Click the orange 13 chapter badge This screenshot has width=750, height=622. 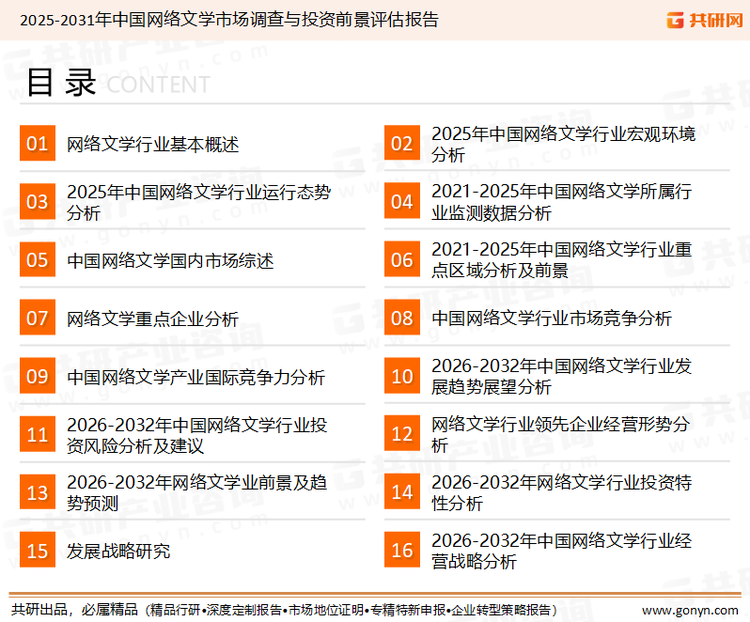pos(37,492)
